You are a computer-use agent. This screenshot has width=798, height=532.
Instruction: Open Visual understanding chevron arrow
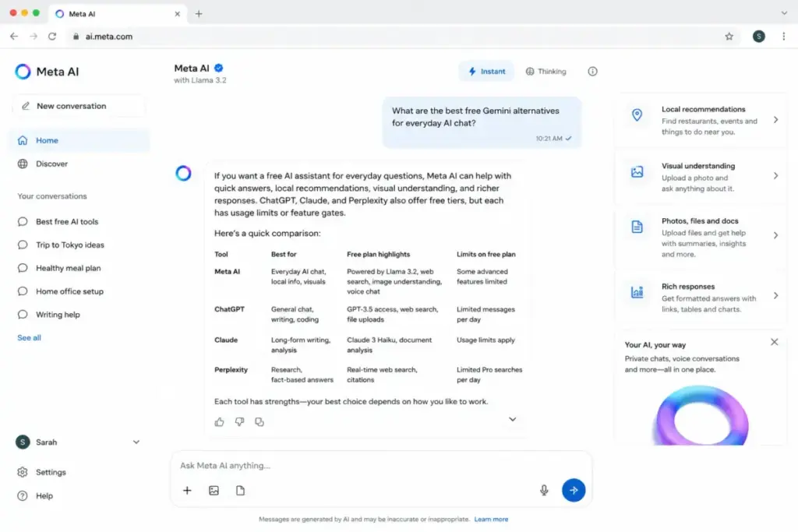coord(775,176)
